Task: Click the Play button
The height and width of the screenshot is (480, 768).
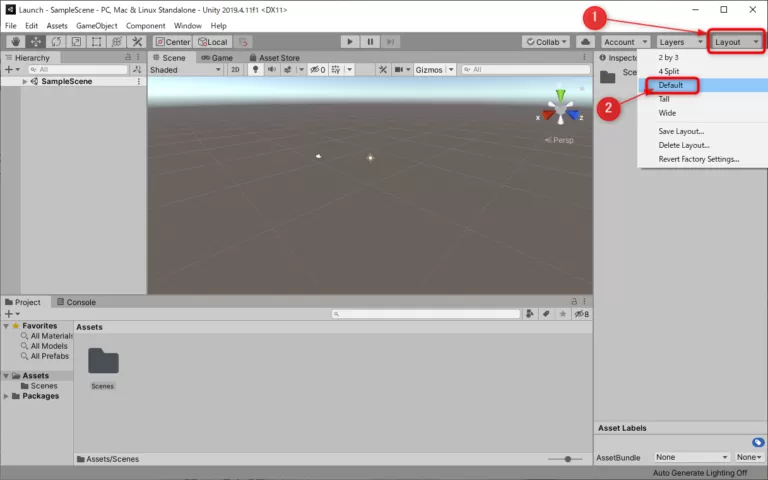Action: [x=349, y=42]
